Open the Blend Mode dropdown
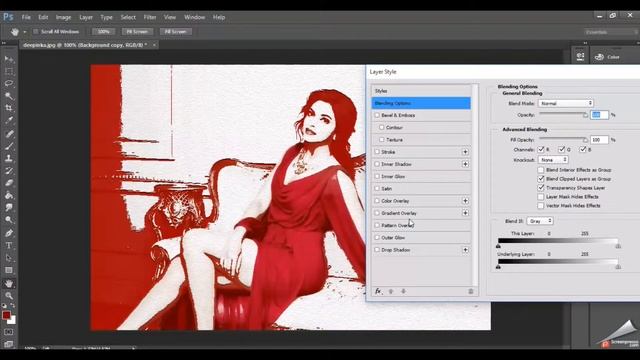 [x=566, y=103]
